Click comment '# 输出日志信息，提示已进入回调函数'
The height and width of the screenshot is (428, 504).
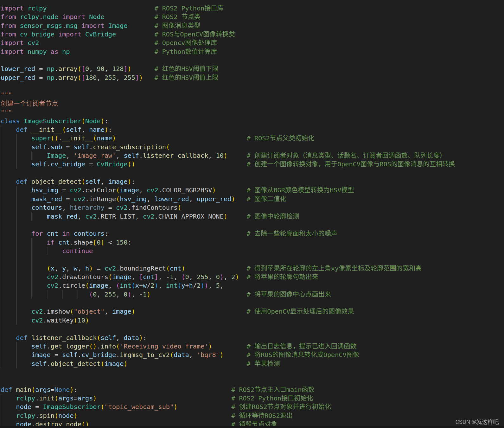(x=302, y=346)
